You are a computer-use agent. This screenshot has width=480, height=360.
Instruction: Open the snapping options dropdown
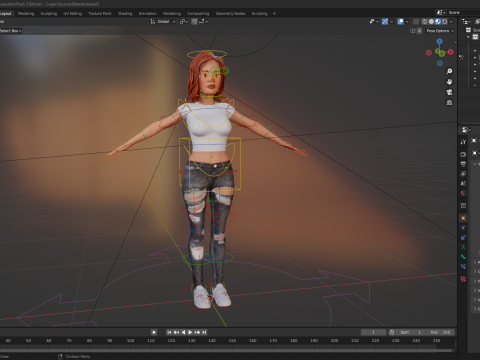click(204, 22)
